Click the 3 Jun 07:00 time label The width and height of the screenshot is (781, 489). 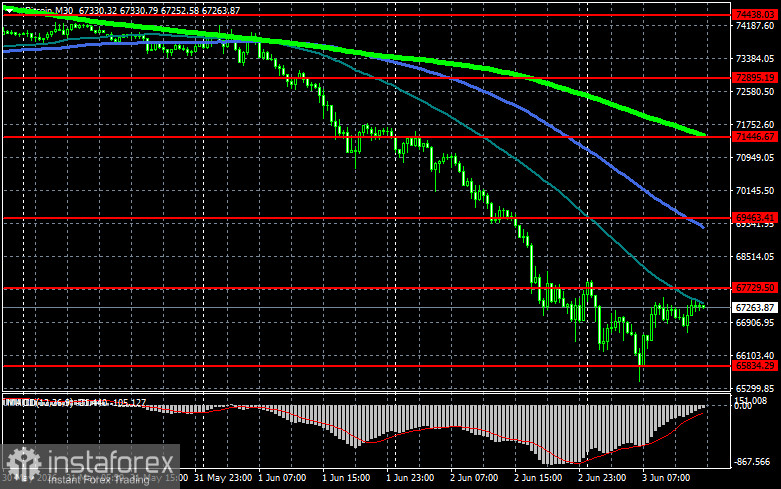pyautogui.click(x=666, y=478)
